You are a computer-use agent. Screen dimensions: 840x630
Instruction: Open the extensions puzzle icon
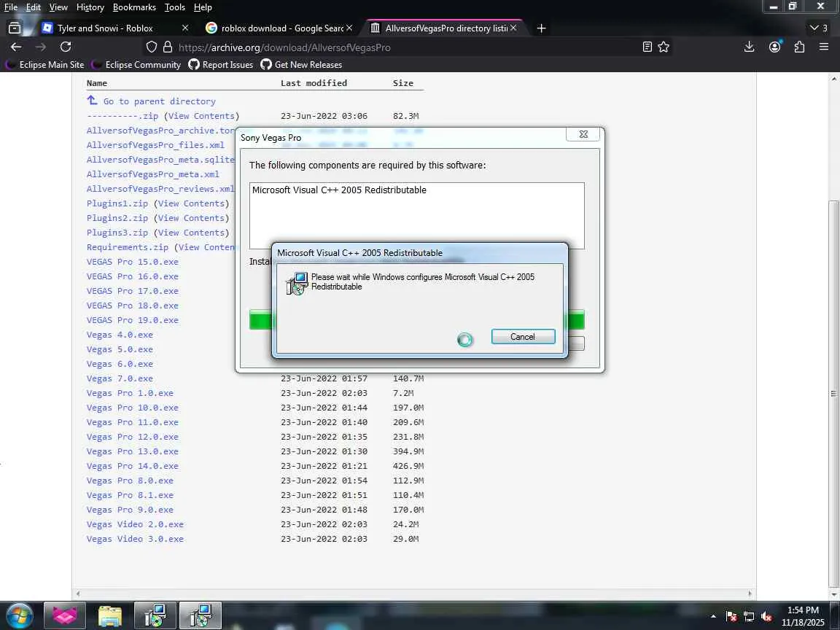click(x=799, y=47)
